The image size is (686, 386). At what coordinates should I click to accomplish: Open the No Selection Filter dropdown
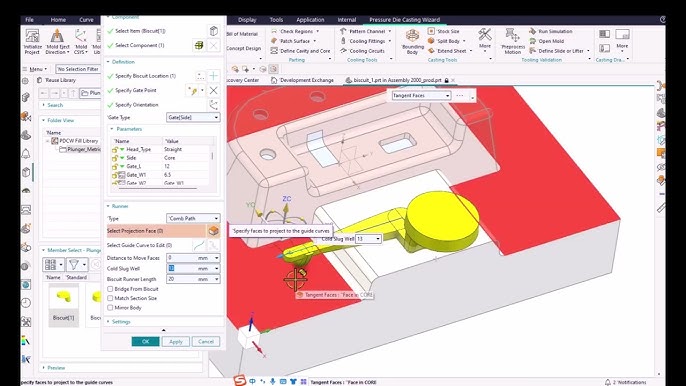point(77,69)
